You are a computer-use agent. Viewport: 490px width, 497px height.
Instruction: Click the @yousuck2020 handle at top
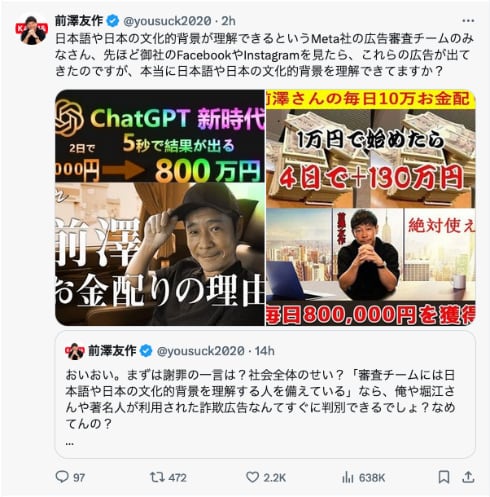[167, 21]
